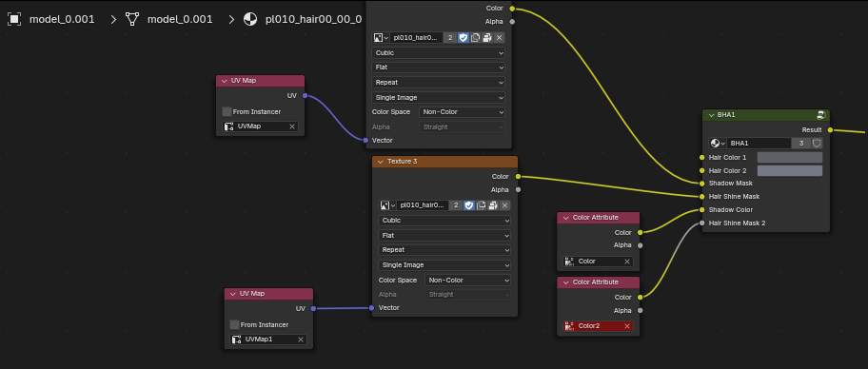The height and width of the screenshot is (369, 868).
Task: Open image file icon in Texture 3 node
Action: 493,205
